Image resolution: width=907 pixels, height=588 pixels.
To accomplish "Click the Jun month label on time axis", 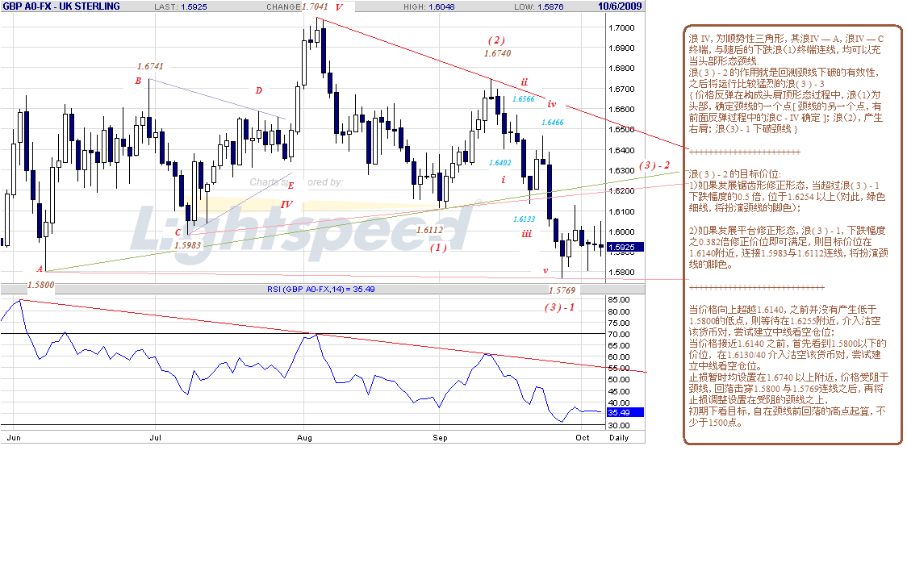I will click(x=14, y=438).
